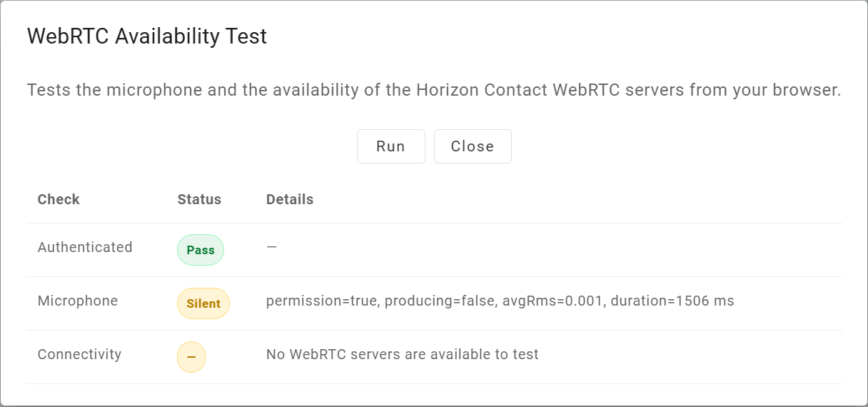
Task: Click the dash in Authenticated details
Action: coord(271,247)
